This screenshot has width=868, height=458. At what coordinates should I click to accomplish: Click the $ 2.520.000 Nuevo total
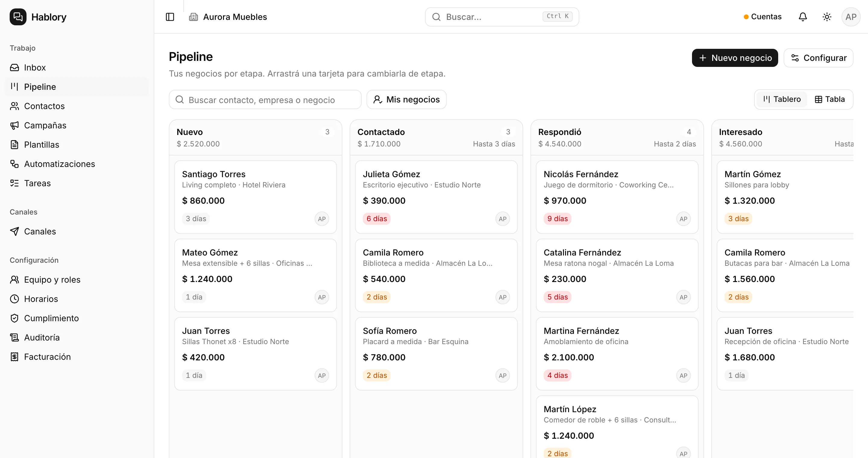click(x=198, y=144)
